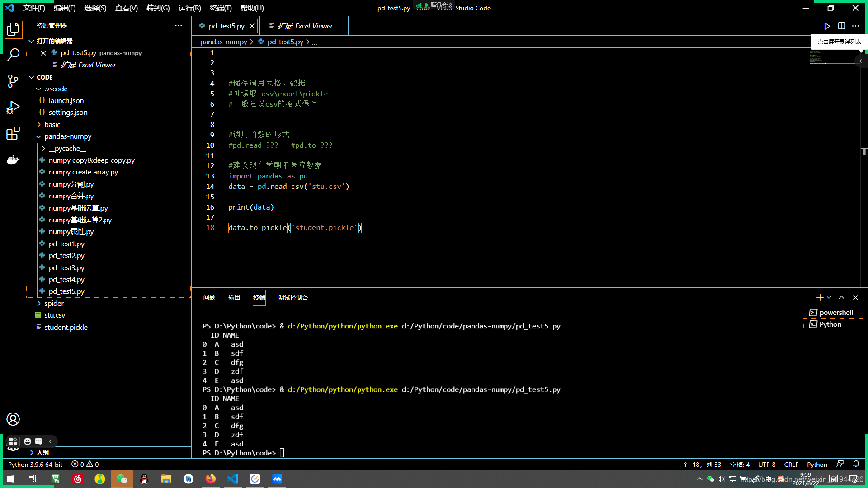The width and height of the screenshot is (868, 488).
Task: Open the Search view in activity bar
Action: point(13,54)
